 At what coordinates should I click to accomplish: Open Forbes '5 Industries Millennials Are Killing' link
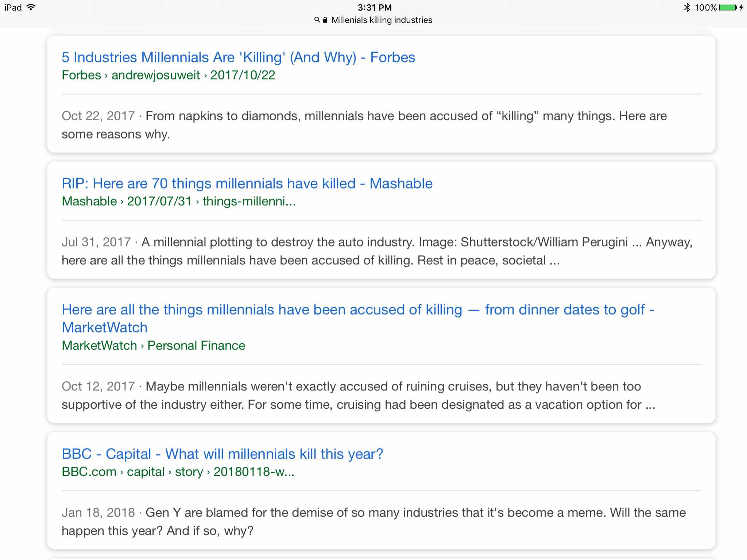tap(238, 57)
